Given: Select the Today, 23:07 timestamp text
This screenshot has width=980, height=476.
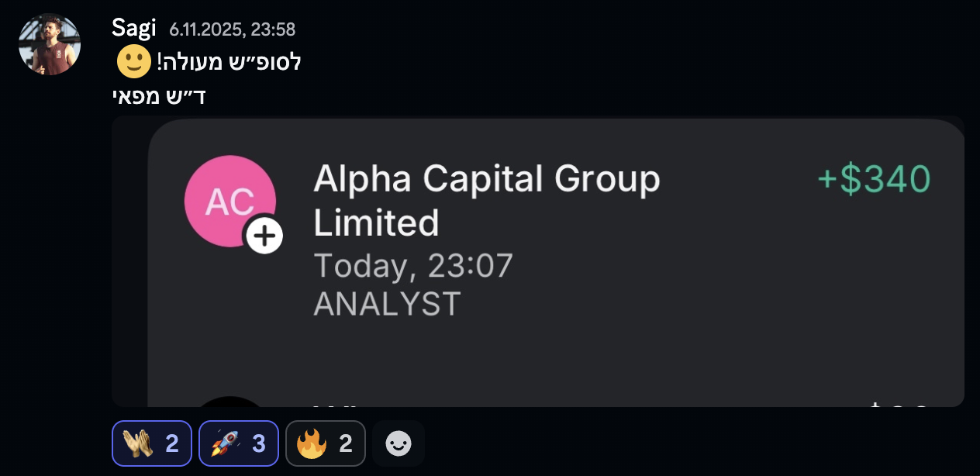Looking at the screenshot, I should click(x=412, y=265).
